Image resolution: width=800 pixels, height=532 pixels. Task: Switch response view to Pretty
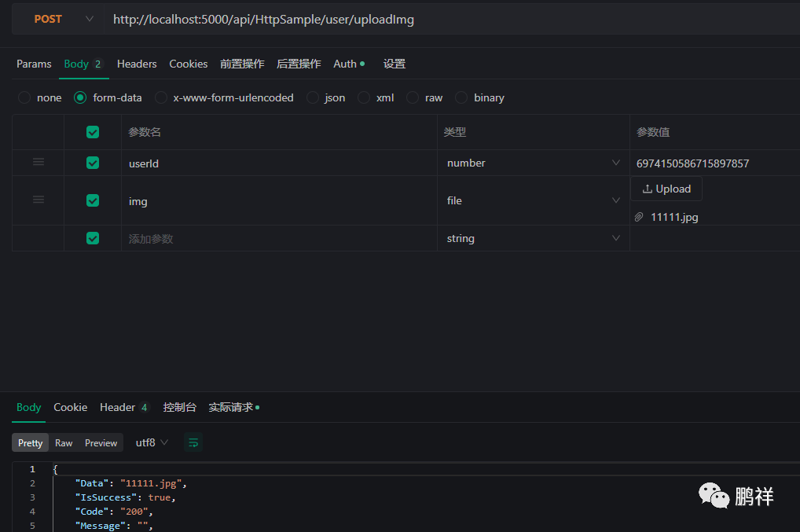coord(30,442)
